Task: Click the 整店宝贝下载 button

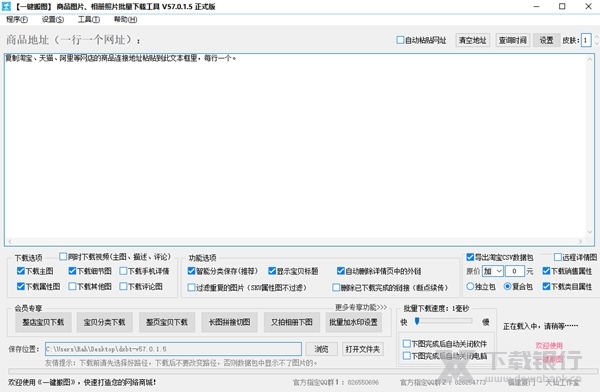Action: click(x=43, y=322)
